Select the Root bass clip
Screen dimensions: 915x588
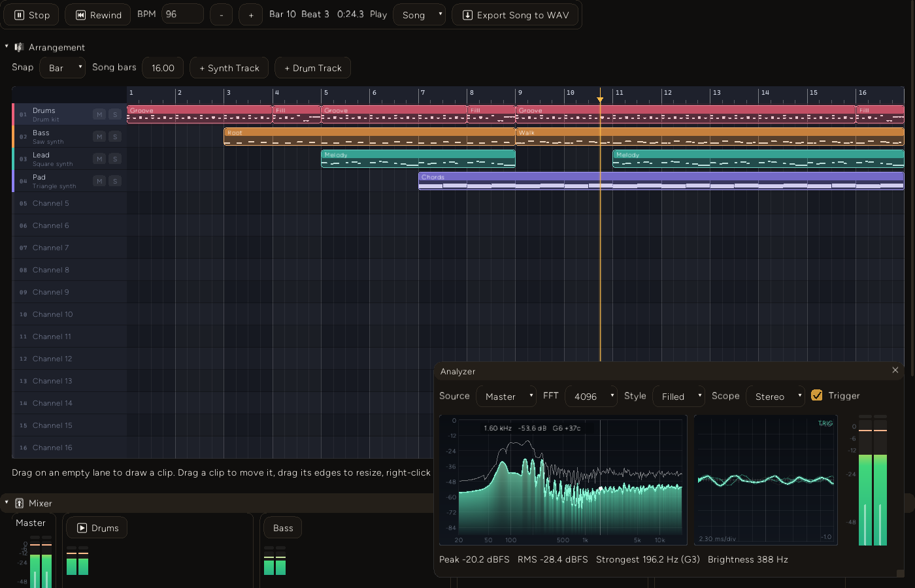[x=369, y=137]
